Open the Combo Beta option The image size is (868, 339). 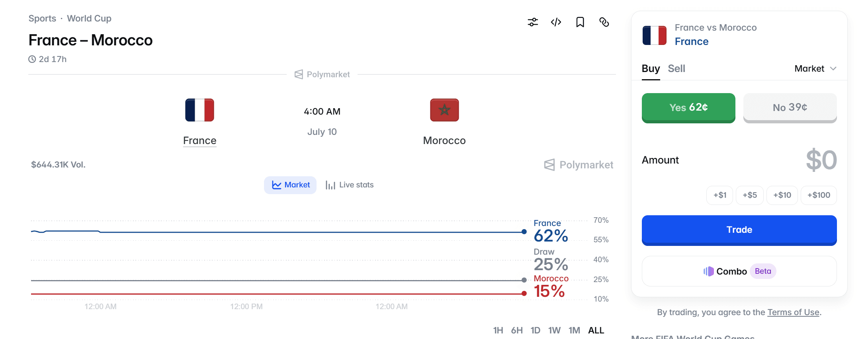point(739,271)
